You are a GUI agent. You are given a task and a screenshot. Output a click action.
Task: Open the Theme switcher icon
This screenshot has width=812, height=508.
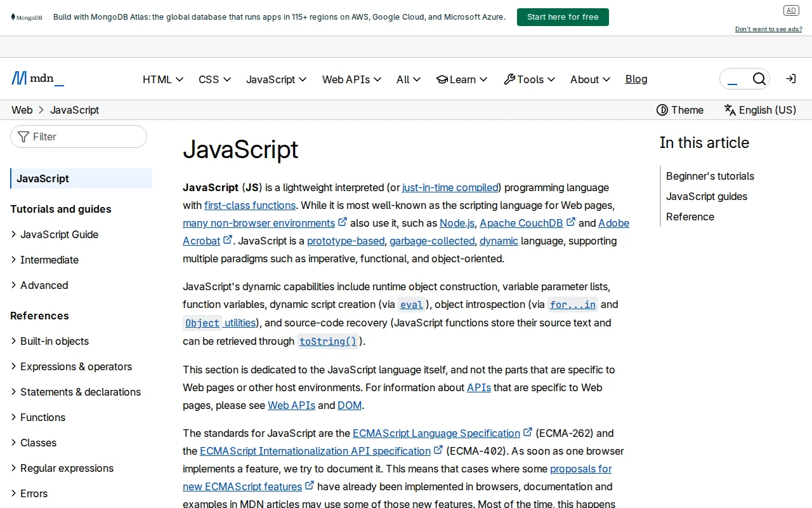tap(662, 110)
